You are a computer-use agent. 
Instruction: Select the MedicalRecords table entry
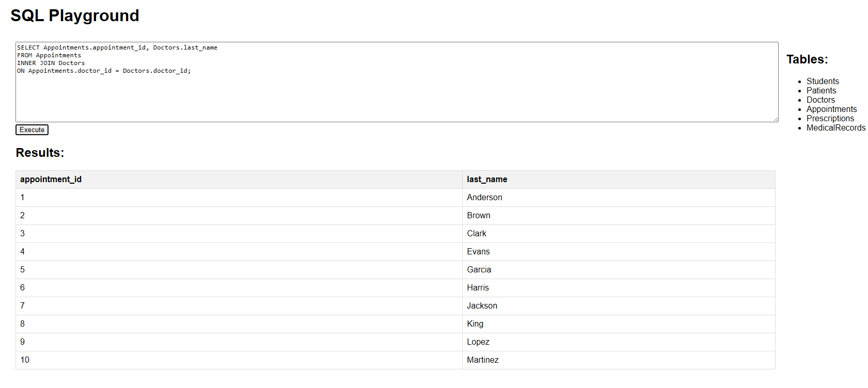[835, 128]
